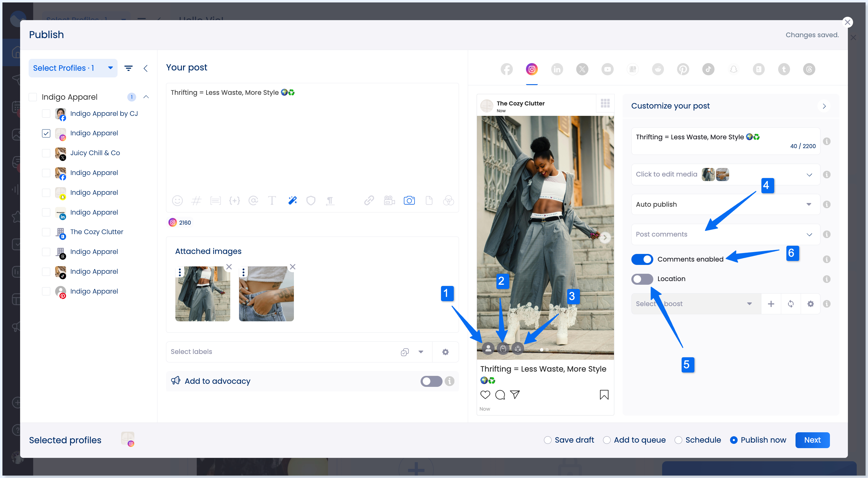Tag products with shopping bag icon on preview
The height and width of the screenshot is (478, 868).
pos(503,348)
